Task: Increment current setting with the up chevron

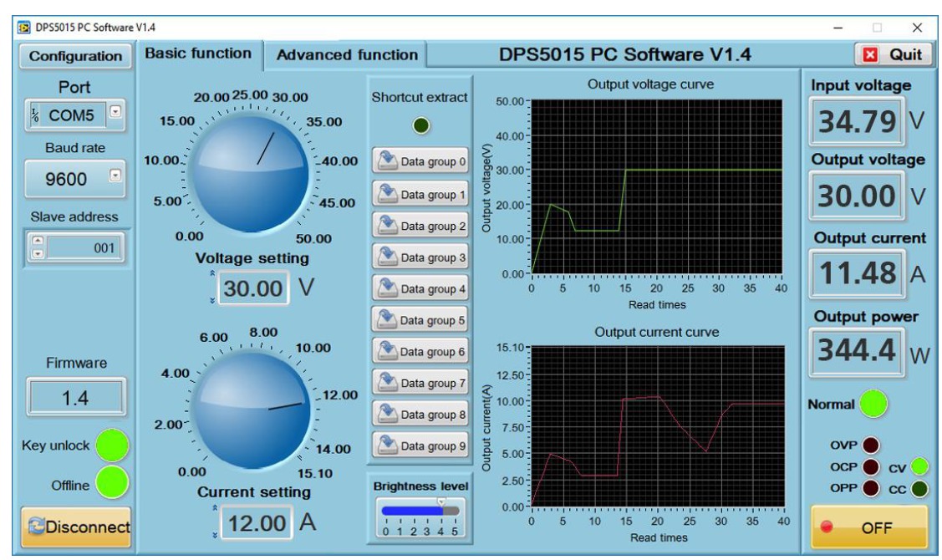Action: (215, 508)
